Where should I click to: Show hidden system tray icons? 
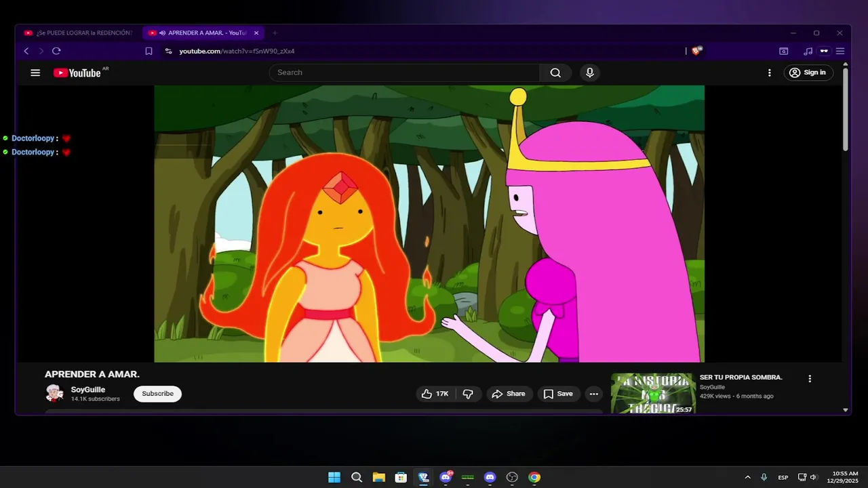click(x=748, y=477)
